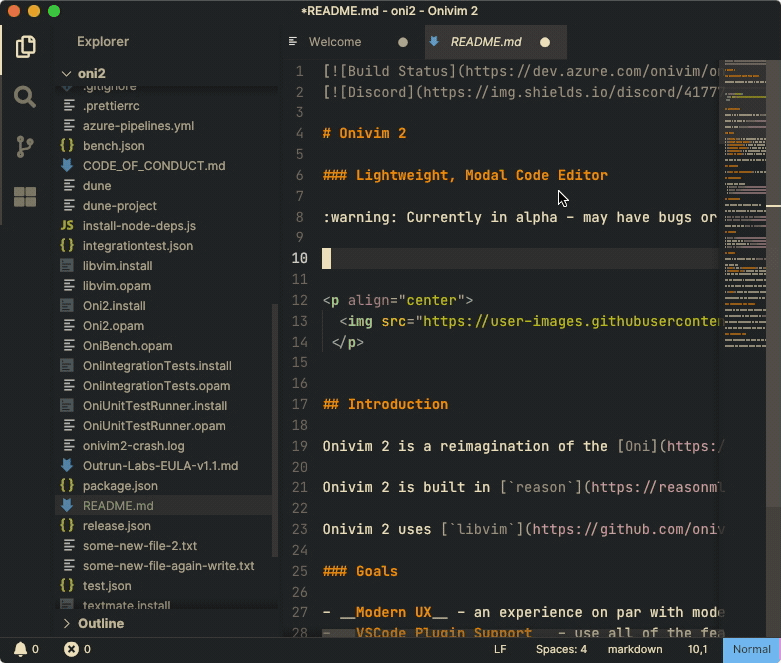Click the '# Onivim 2' heading line

(x=364, y=133)
